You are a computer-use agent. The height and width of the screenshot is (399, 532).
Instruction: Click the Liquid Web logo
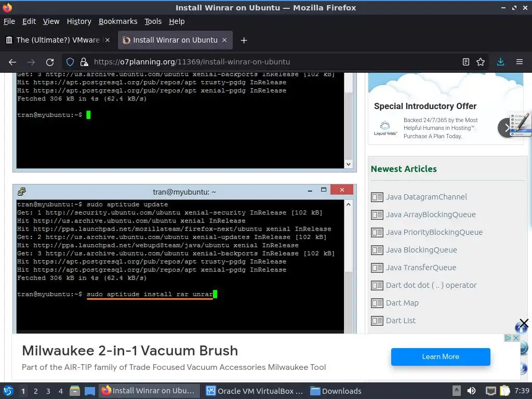pyautogui.click(x=385, y=128)
